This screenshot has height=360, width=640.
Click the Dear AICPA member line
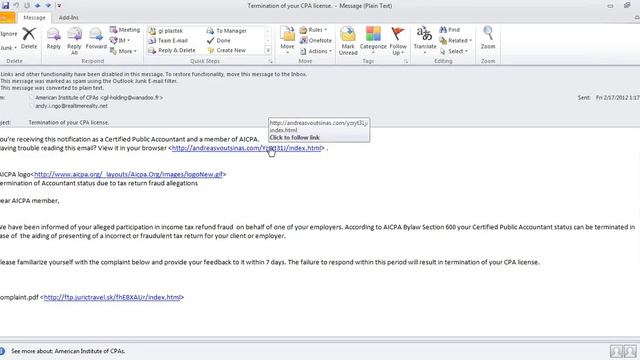point(30,200)
